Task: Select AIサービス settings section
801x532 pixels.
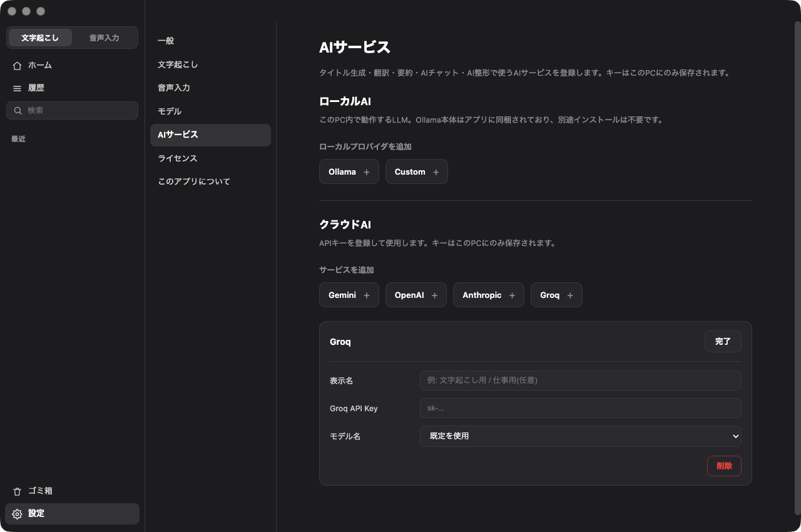Action: click(x=210, y=135)
